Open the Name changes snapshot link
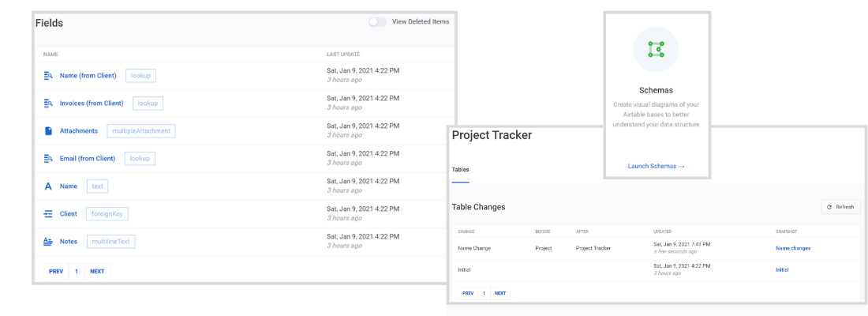Viewport: 868px width, 316px height. click(x=792, y=248)
